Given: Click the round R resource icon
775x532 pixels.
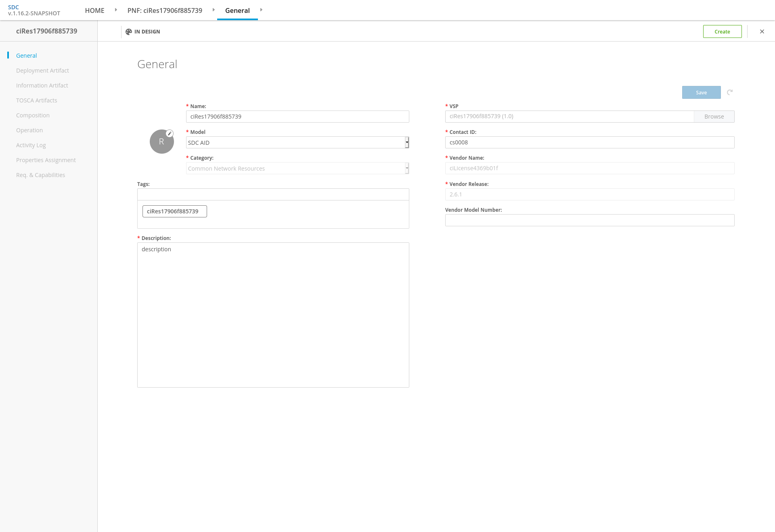Looking at the screenshot, I should pos(161,142).
